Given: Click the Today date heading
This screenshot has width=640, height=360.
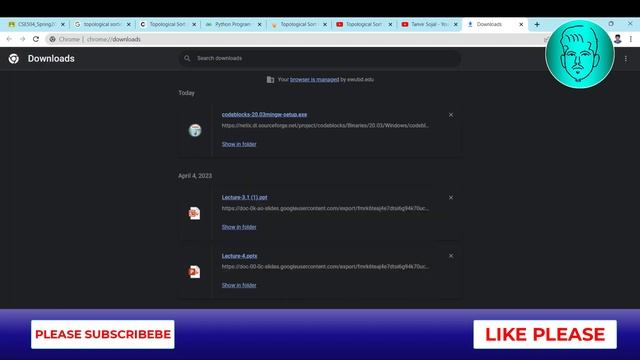Looking at the screenshot, I should pos(187,93).
